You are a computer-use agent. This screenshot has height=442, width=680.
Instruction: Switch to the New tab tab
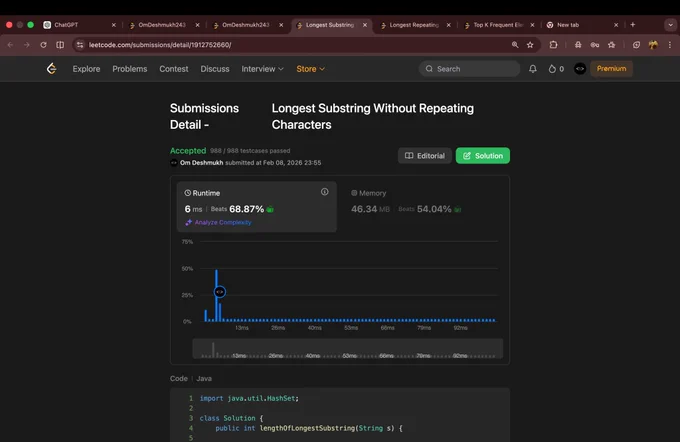coord(582,25)
